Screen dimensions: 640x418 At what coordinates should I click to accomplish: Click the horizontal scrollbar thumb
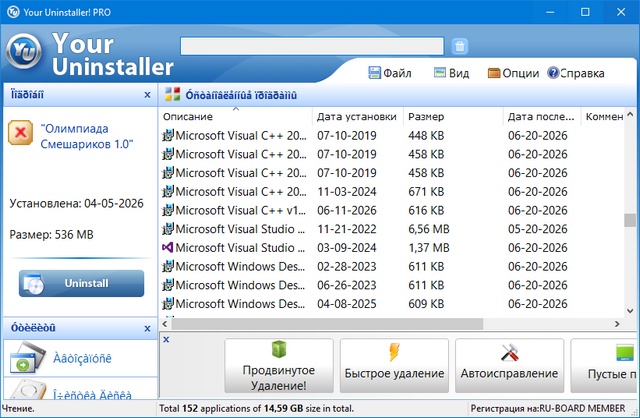point(327,324)
